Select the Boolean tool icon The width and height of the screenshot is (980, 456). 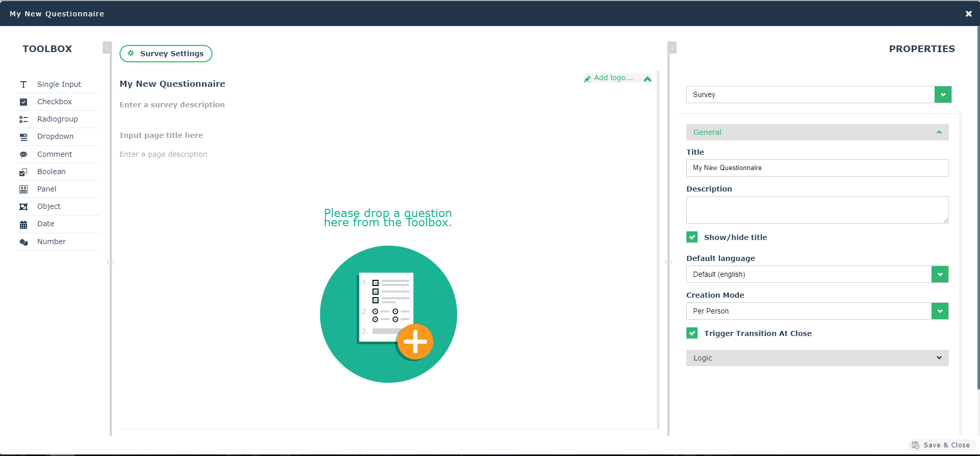tap(23, 172)
